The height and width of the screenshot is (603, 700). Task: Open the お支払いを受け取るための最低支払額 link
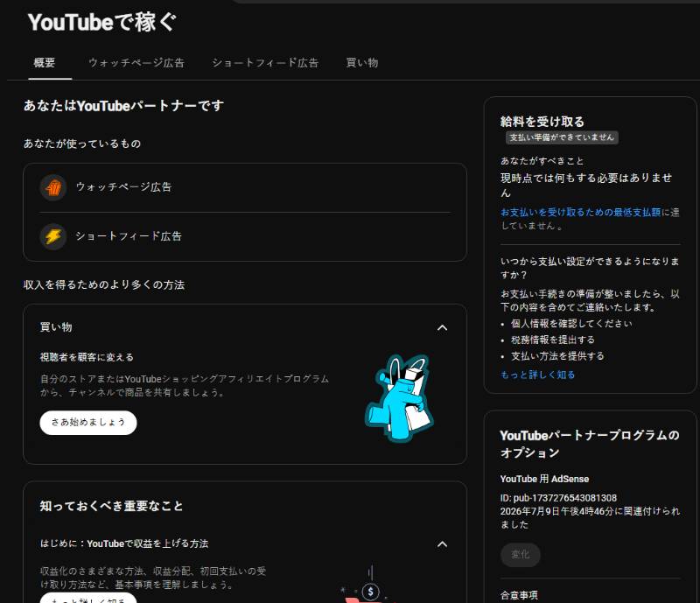pos(580,212)
